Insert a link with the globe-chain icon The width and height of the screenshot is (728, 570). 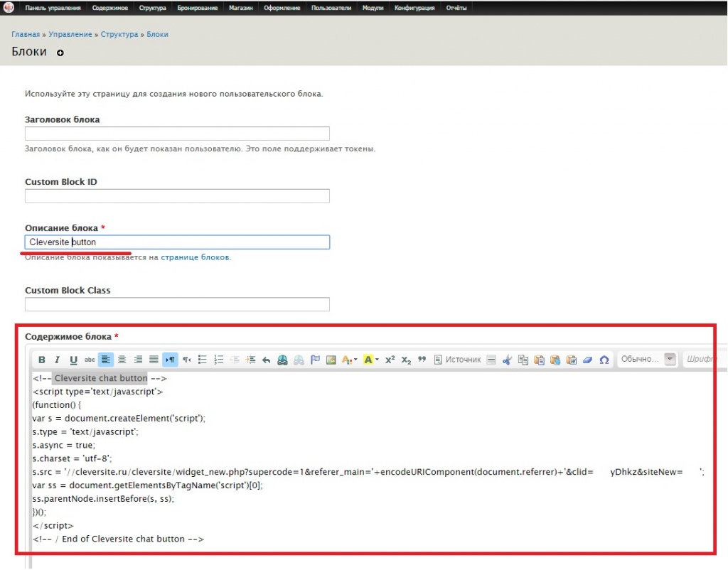[283, 360]
